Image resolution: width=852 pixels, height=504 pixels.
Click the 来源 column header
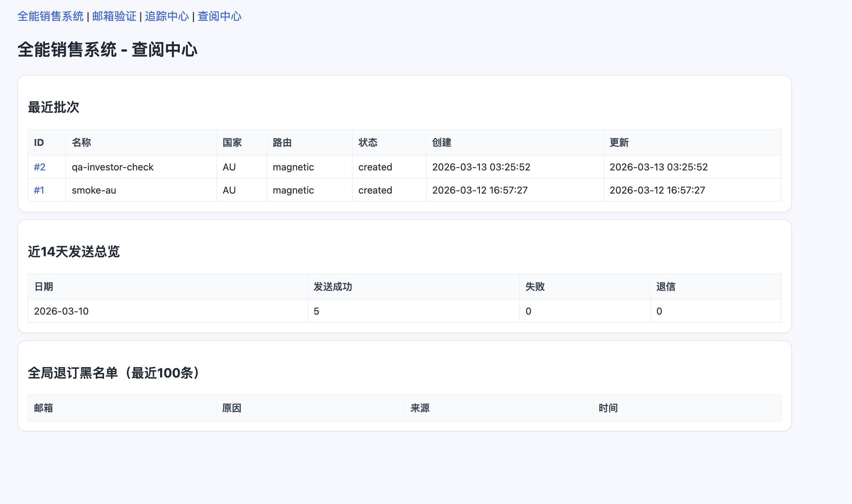[x=420, y=408]
